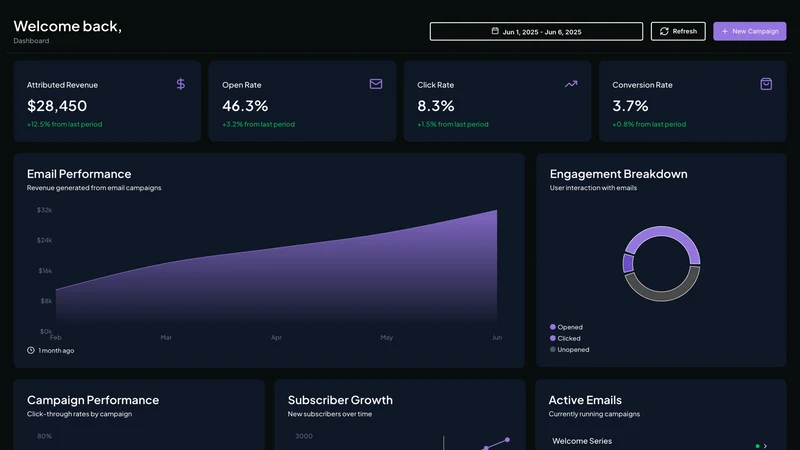Click the +3.2% from last period text

point(258,124)
